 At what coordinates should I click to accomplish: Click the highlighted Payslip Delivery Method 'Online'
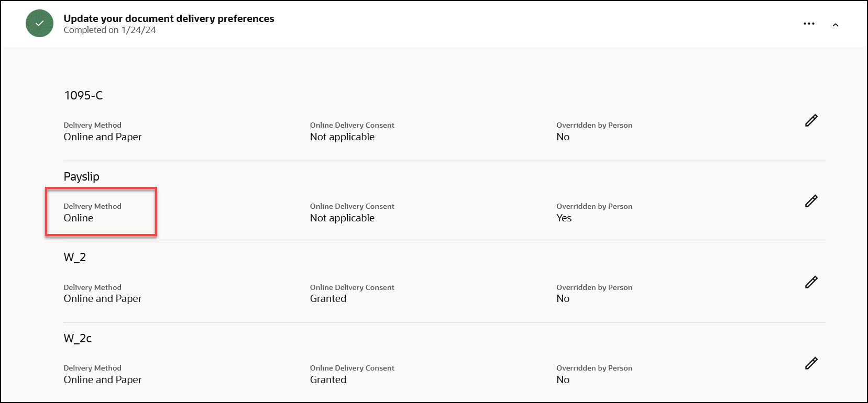[x=79, y=218]
